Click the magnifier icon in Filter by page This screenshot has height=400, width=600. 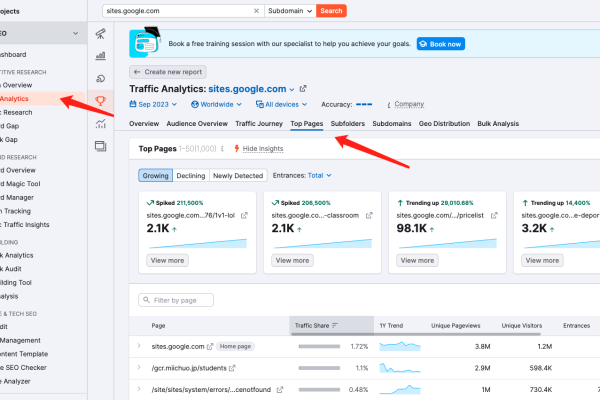[x=146, y=300]
